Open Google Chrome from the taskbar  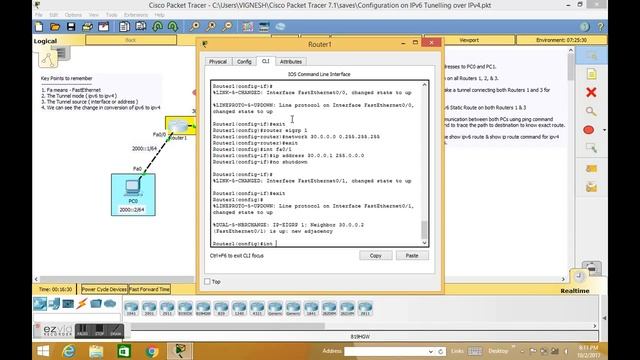click(152, 351)
